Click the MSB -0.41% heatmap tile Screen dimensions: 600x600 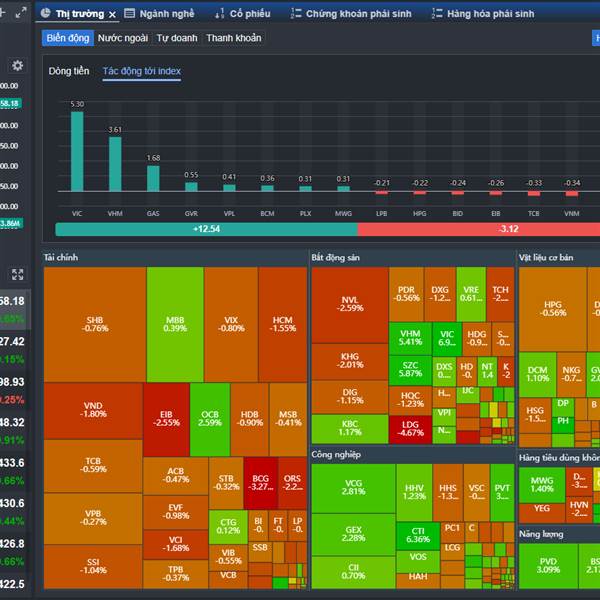tap(288, 419)
